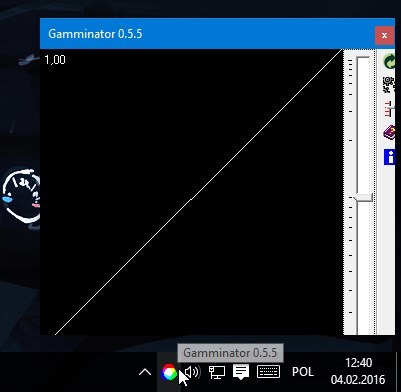Click the green refresh/reset arrows icon
The height and width of the screenshot is (392, 401).
point(389,61)
